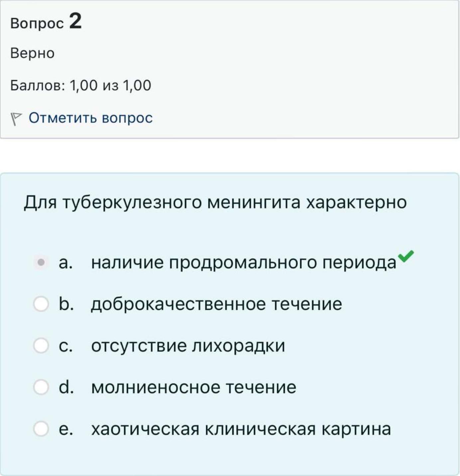The height and width of the screenshot is (476, 460).
Task: Click the Вопрос 2 heading
Action: [46, 22]
